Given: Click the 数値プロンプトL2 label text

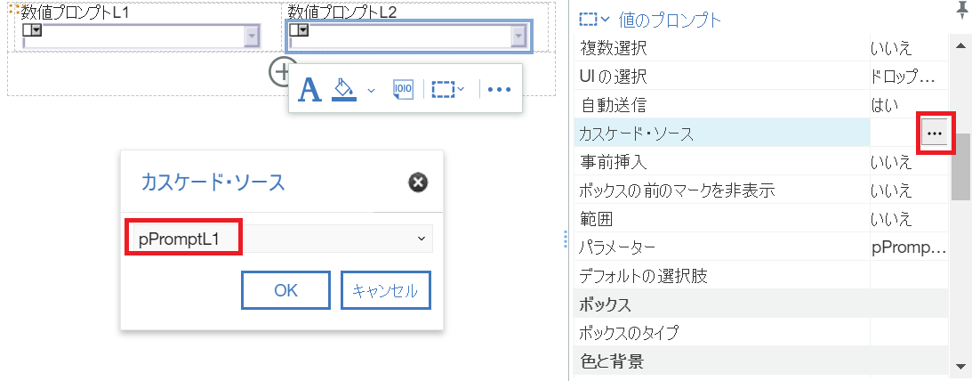Looking at the screenshot, I should click(x=341, y=12).
